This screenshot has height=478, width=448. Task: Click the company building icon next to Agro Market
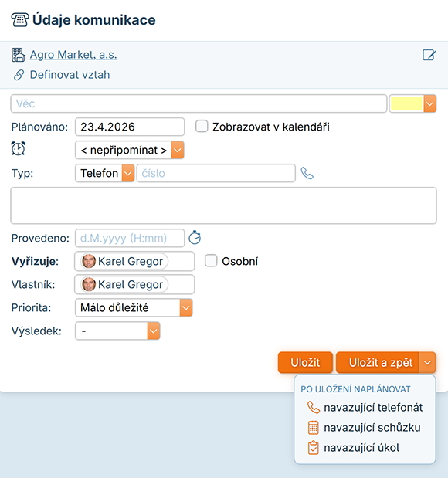pyautogui.click(x=19, y=55)
